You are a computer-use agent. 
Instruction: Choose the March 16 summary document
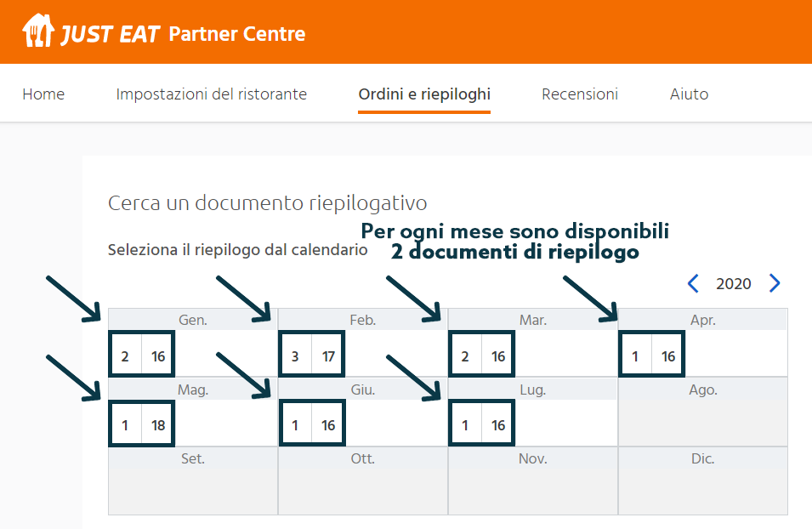498,356
